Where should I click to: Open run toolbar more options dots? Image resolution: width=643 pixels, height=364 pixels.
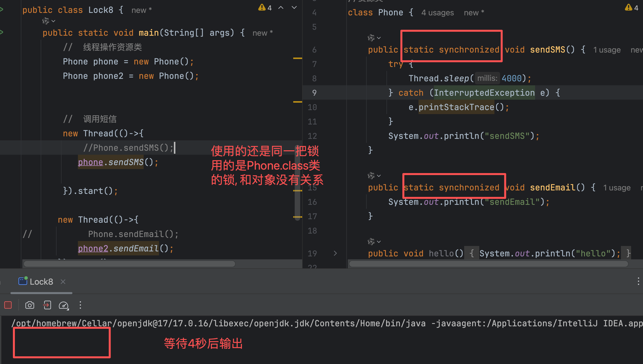point(80,305)
